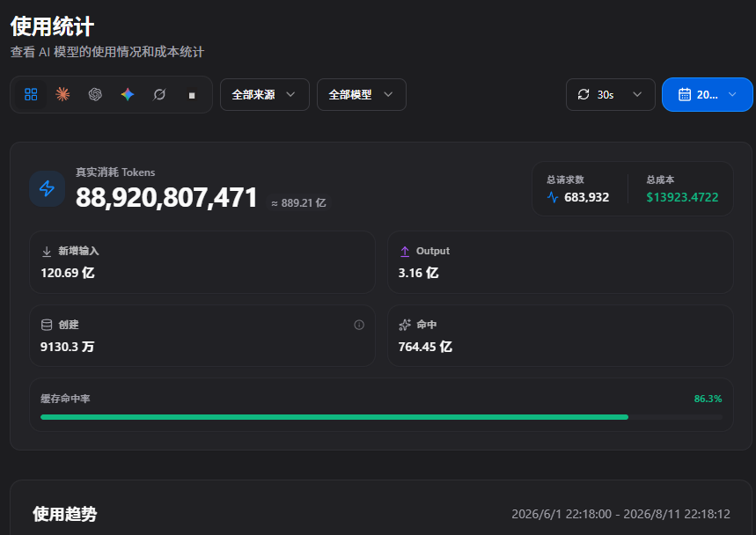Click the 真实消耗 Tokens label
756x535 pixels.
pos(115,172)
